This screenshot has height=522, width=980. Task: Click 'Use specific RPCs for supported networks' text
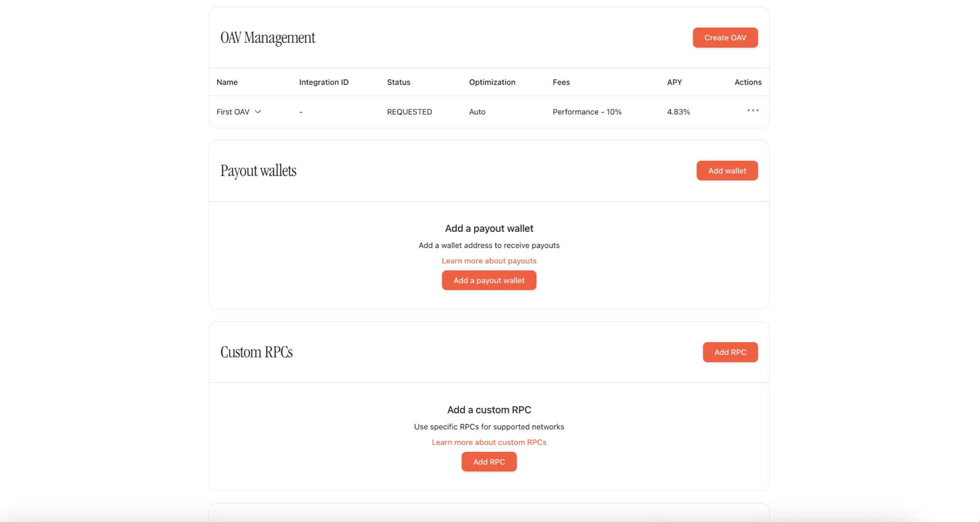pos(489,427)
